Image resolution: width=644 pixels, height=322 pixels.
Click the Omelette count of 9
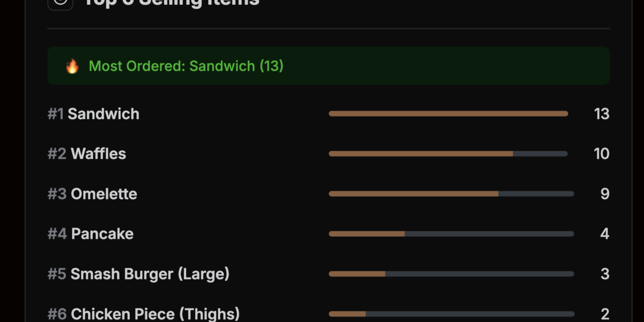tap(605, 194)
